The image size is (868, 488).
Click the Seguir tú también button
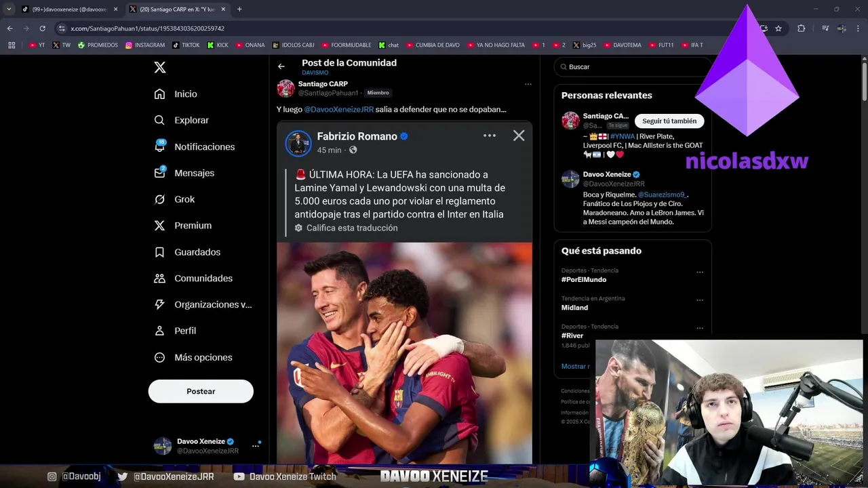(x=669, y=121)
